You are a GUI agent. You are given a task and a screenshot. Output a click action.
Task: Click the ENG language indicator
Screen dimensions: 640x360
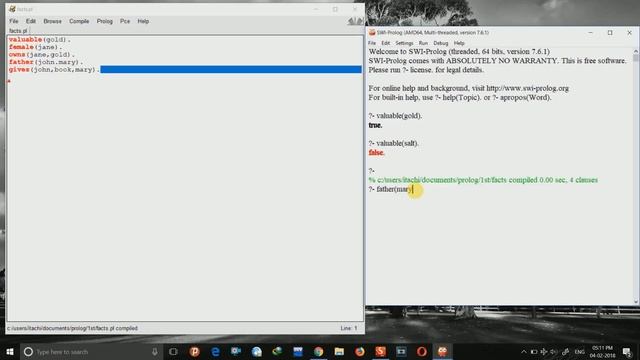[579, 352]
